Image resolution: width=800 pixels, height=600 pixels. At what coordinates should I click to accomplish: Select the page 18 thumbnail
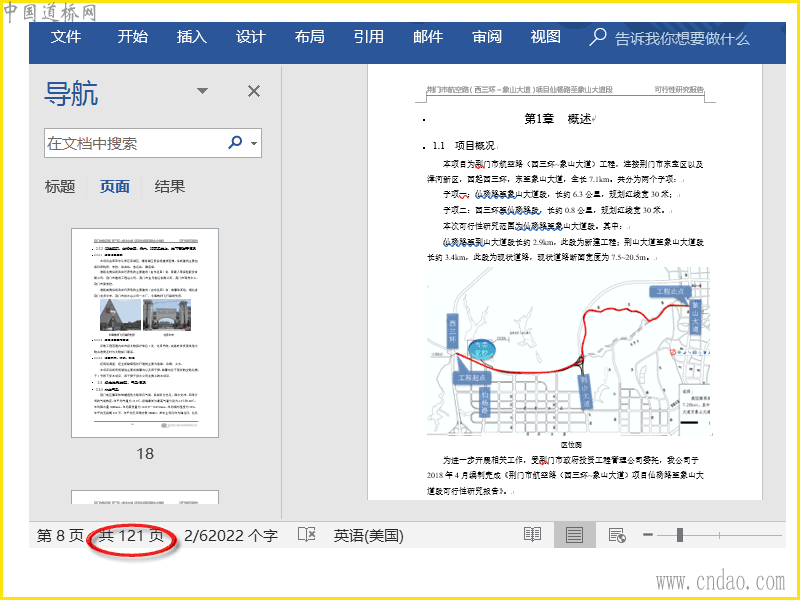point(145,333)
